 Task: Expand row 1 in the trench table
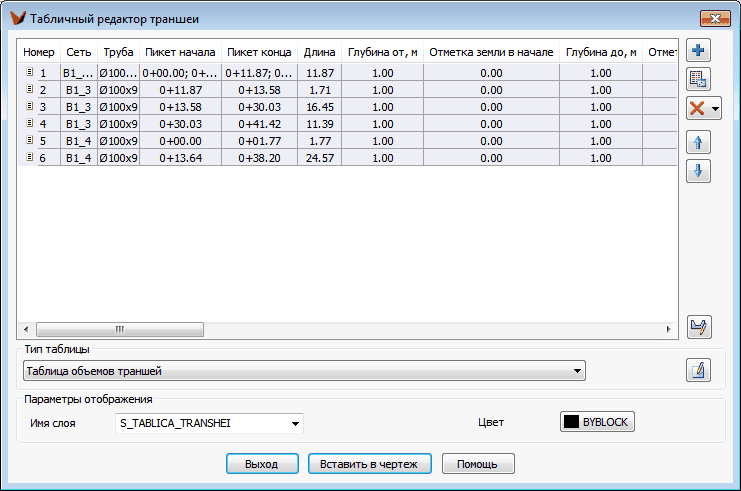click(29, 72)
